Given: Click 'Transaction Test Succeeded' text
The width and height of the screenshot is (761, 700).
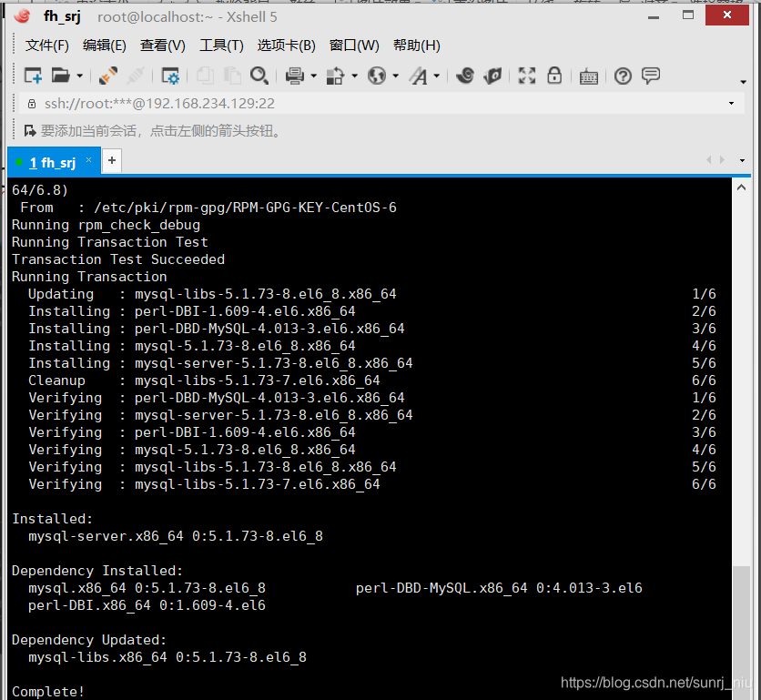Looking at the screenshot, I should click(118, 259).
